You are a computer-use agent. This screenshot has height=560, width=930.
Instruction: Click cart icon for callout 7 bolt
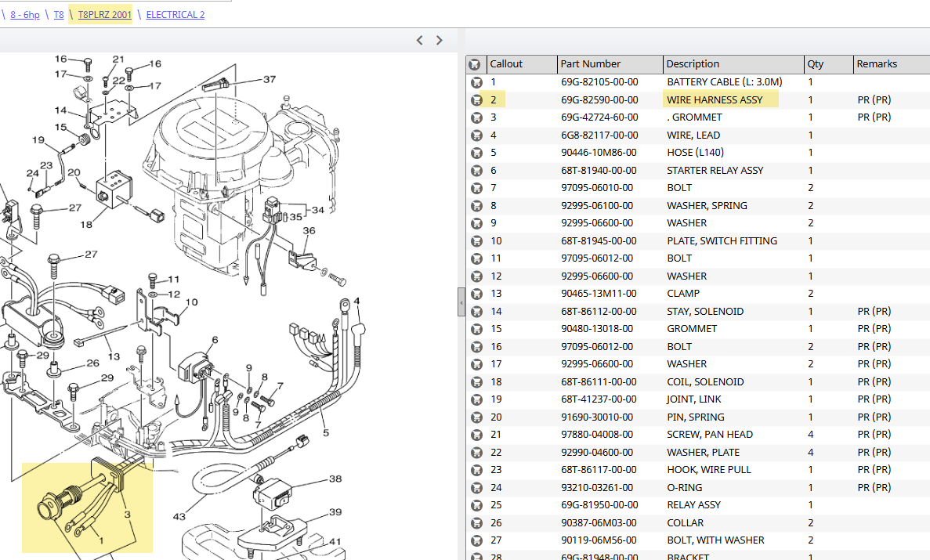click(x=476, y=188)
